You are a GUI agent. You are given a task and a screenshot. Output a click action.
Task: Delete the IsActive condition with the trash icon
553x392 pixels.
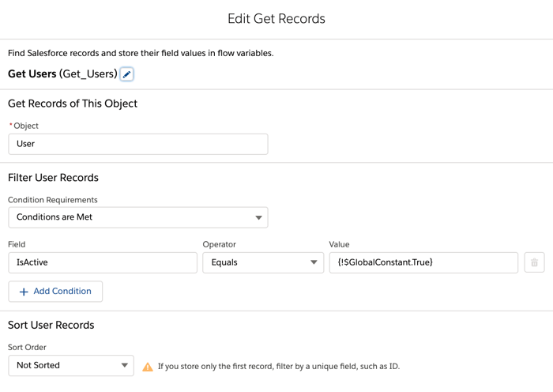[x=534, y=262]
